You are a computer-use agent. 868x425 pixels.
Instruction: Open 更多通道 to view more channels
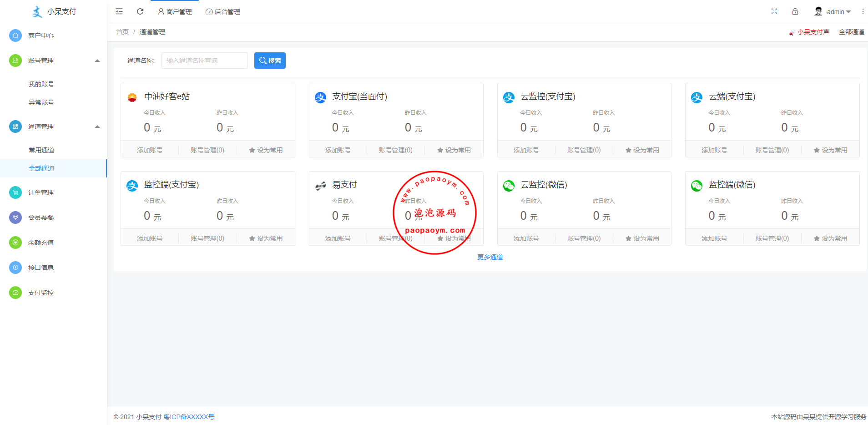click(x=490, y=257)
